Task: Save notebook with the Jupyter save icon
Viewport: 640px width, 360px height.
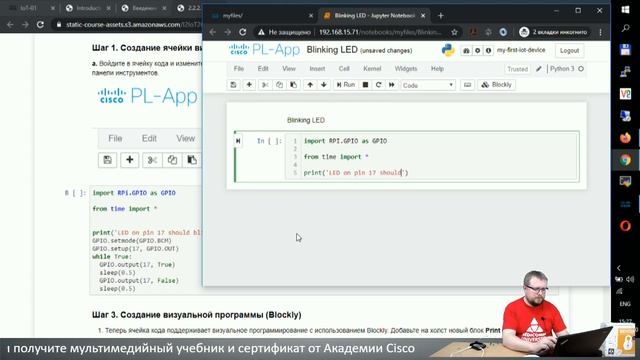Action: (x=233, y=85)
